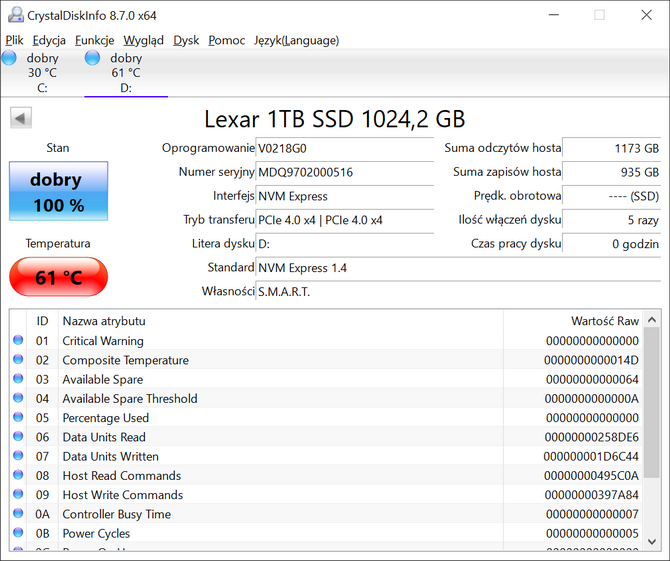Click status orb of Percentage Used row

point(18,417)
